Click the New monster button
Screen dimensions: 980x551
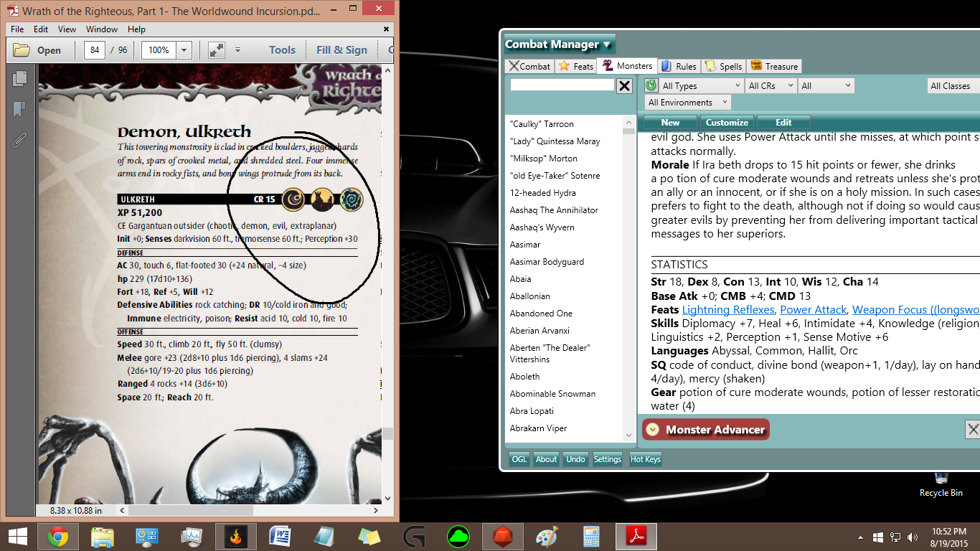coord(670,122)
